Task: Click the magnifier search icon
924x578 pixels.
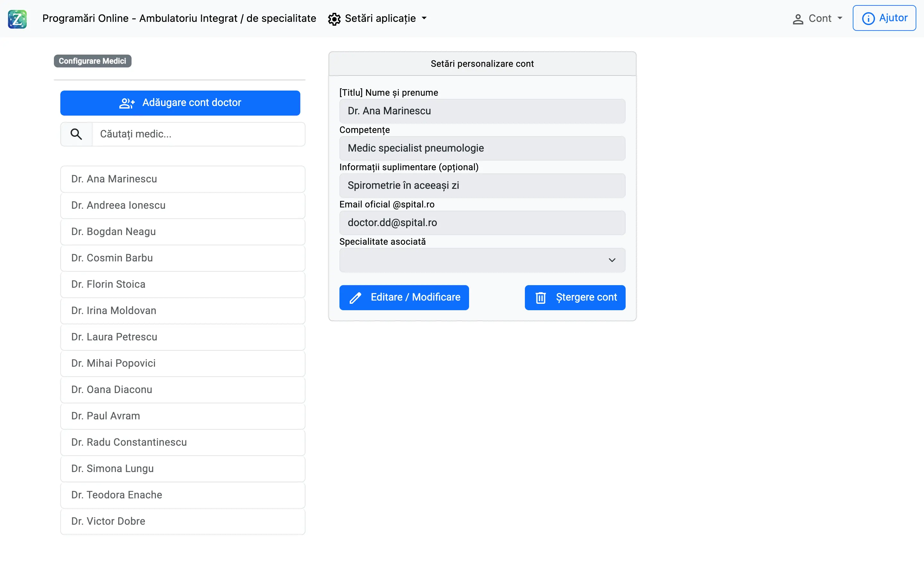Action: [76, 134]
